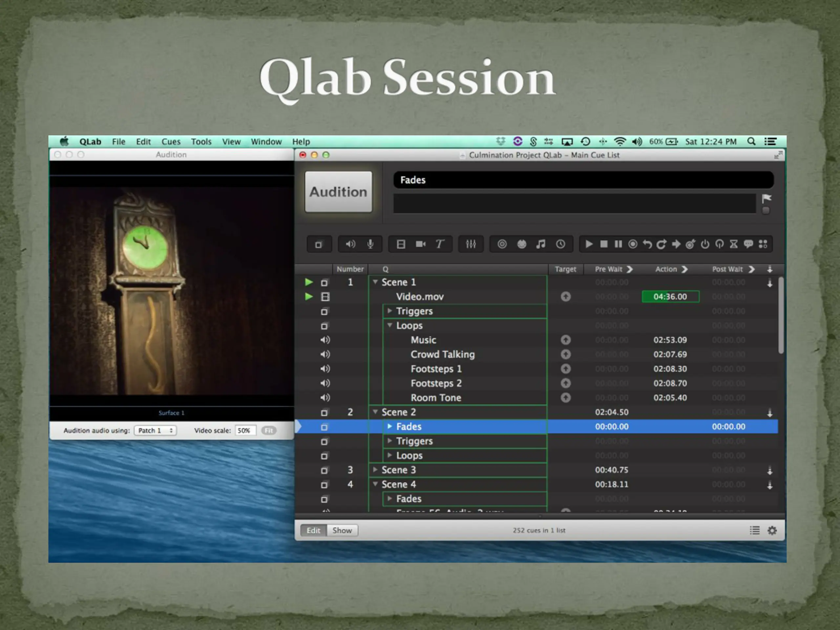Add a Timecode cue (clock icon)
The height and width of the screenshot is (630, 840).
point(560,244)
